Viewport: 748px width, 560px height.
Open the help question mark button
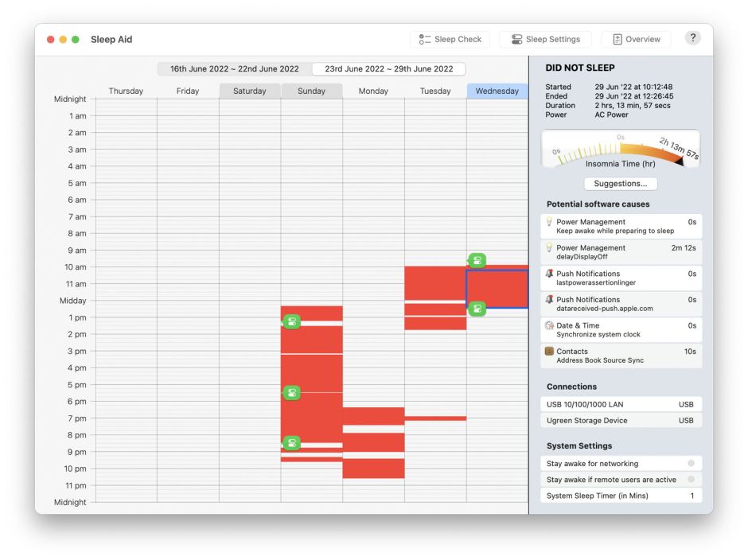(x=692, y=38)
